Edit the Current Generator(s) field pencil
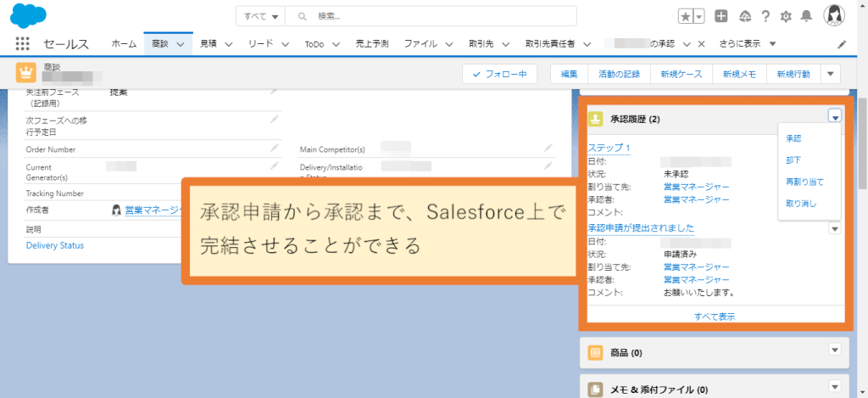Screen dimensions: 868x398 tap(274, 165)
